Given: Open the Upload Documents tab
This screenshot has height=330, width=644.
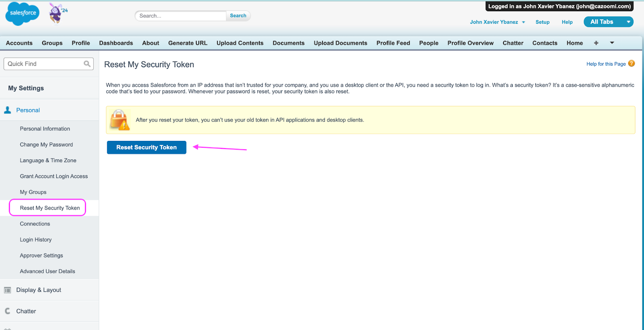Looking at the screenshot, I should pyautogui.click(x=341, y=43).
